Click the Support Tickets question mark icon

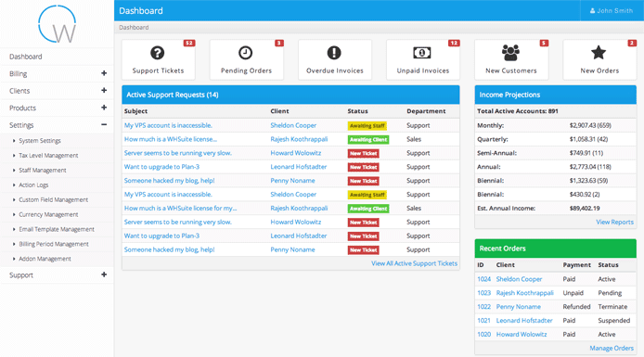tap(158, 53)
